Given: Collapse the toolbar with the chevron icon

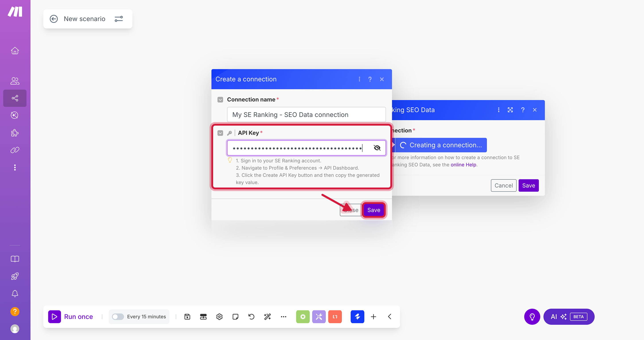Looking at the screenshot, I should pyautogui.click(x=389, y=316).
